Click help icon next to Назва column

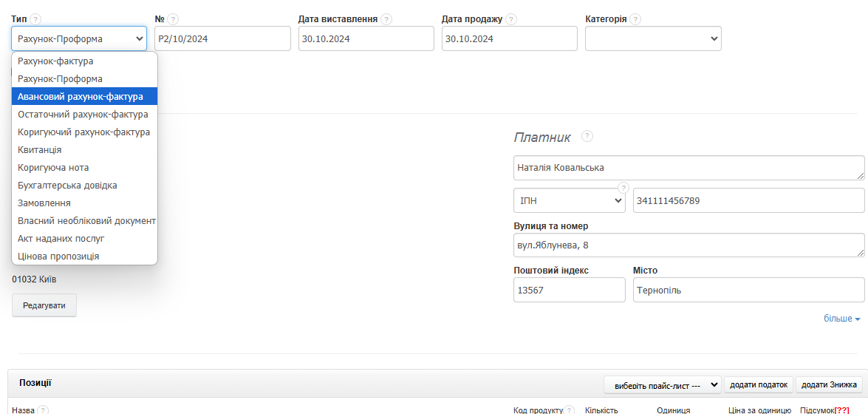point(42,410)
